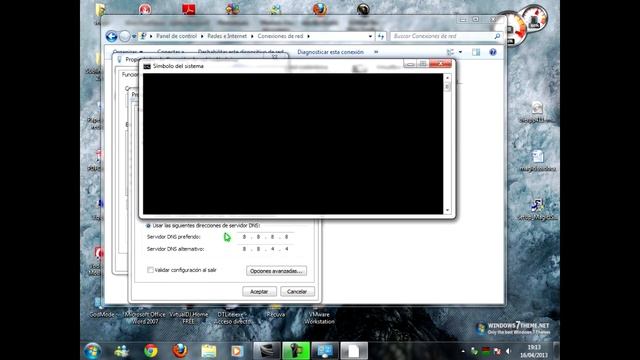Click the 'Símbolo del sistema' window icon

click(147, 66)
